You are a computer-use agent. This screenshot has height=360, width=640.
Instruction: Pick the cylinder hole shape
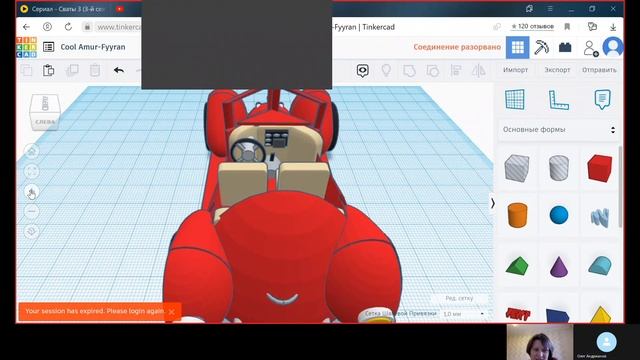tap(559, 168)
